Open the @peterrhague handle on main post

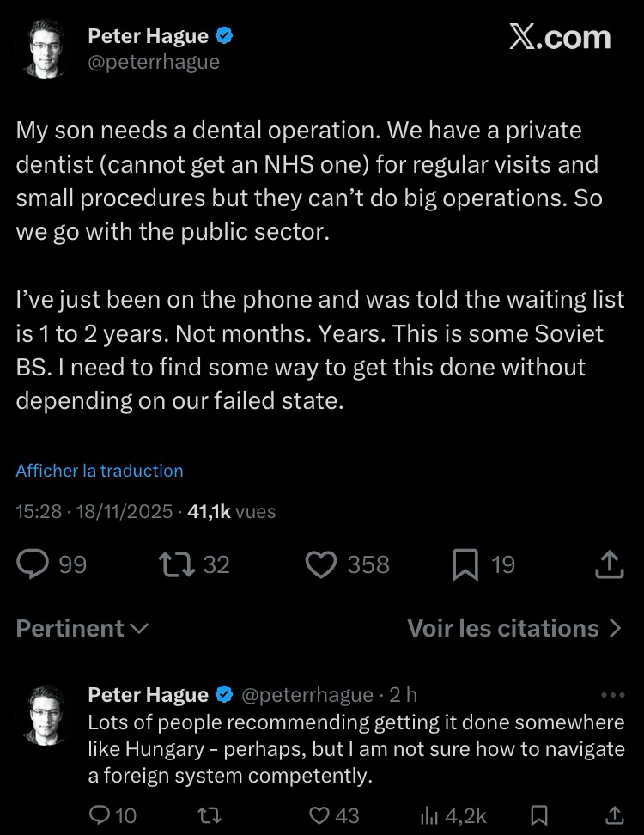pyautogui.click(x=154, y=62)
